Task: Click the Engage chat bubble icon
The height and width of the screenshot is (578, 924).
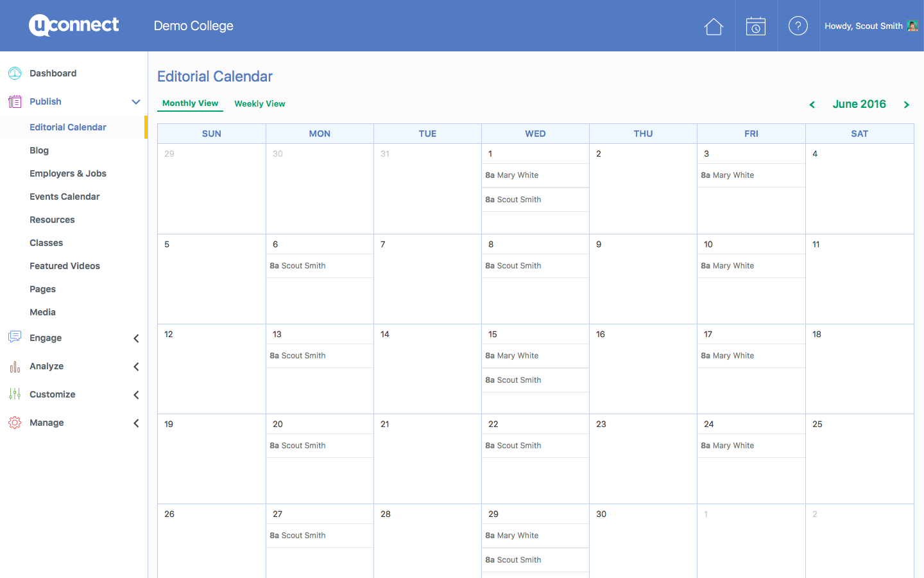Action: coord(15,338)
